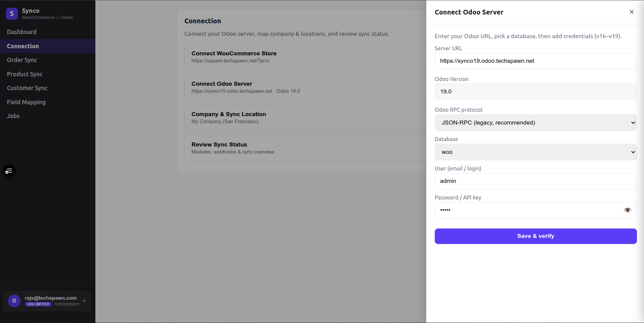The width and height of the screenshot is (644, 323).
Task: Click the Connection page heading
Action: pos(203,21)
